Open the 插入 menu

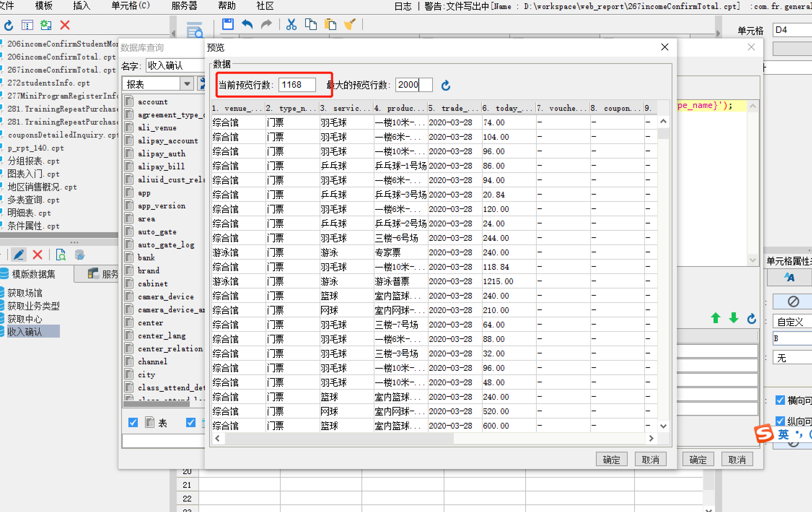coord(82,6)
